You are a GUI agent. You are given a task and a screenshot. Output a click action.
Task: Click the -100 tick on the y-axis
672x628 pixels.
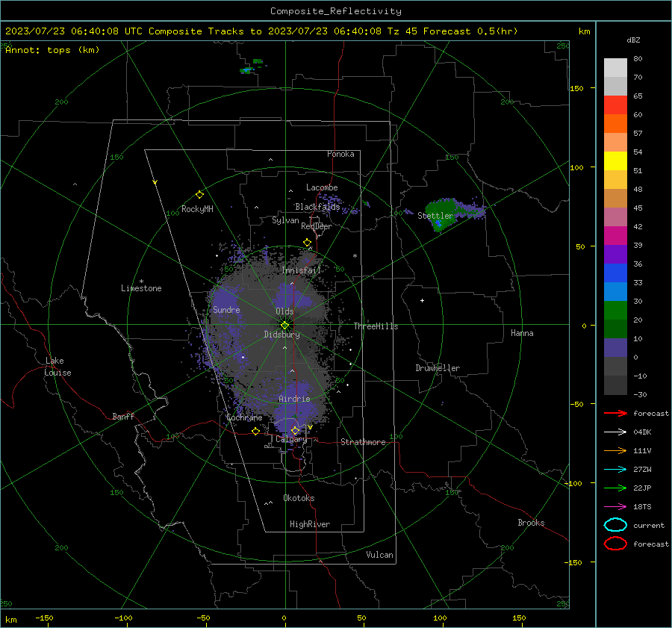573,483
